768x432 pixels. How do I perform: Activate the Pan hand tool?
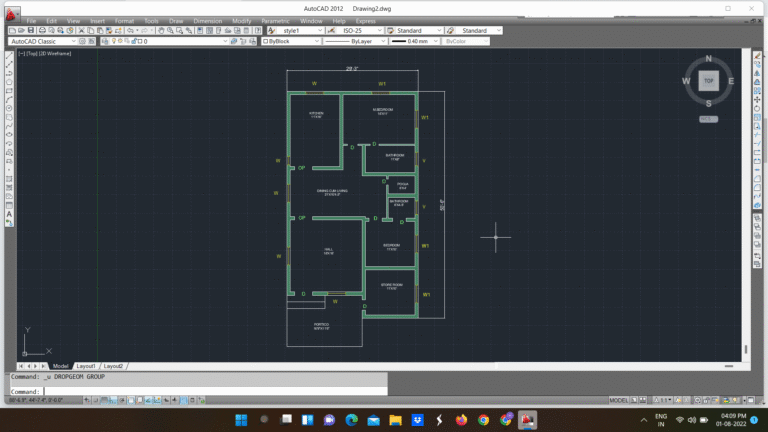coord(161,30)
